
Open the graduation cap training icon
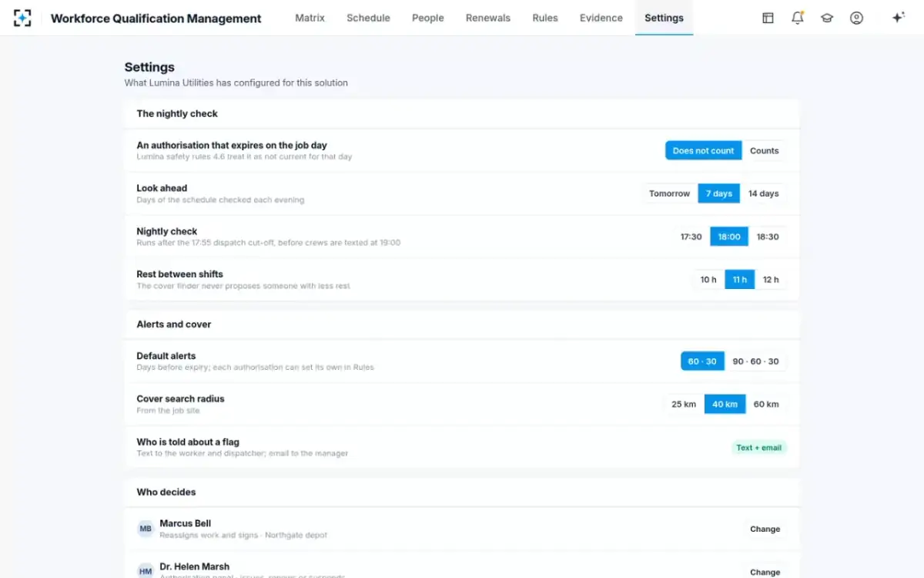coord(827,18)
